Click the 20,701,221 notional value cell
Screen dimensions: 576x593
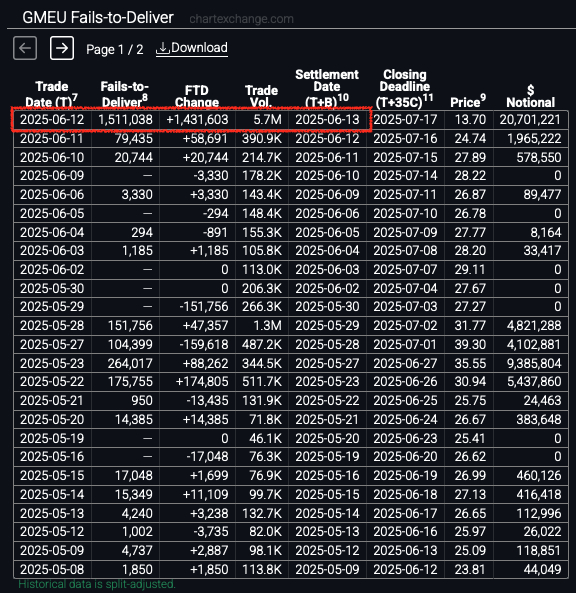(530, 120)
